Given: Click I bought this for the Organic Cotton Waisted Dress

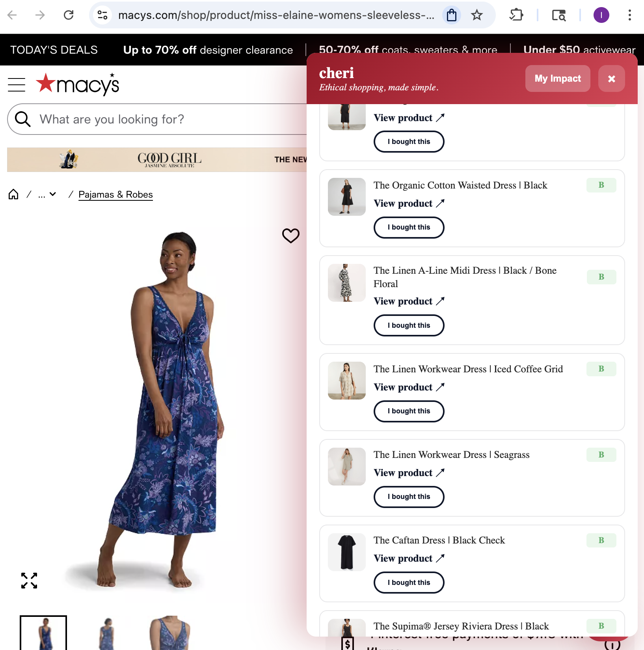Looking at the screenshot, I should click(x=409, y=227).
